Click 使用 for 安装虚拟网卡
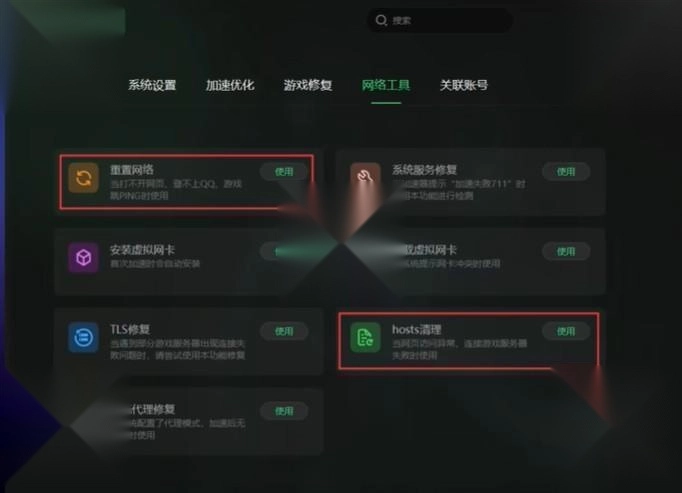Screen dimensions: 682x493 pos(284,251)
